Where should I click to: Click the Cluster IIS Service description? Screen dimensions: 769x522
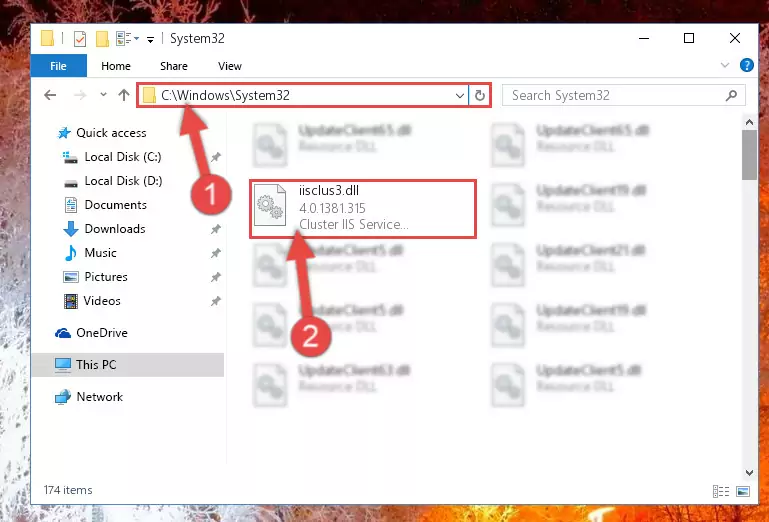click(354, 224)
